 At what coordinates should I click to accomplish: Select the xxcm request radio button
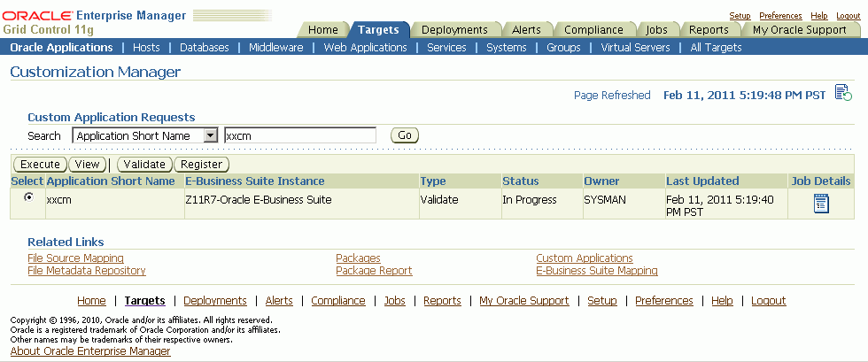28,196
